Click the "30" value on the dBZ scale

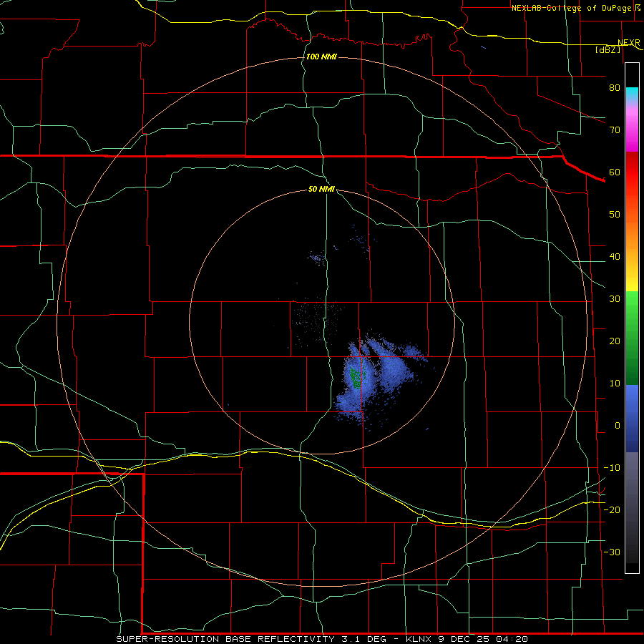(615, 298)
